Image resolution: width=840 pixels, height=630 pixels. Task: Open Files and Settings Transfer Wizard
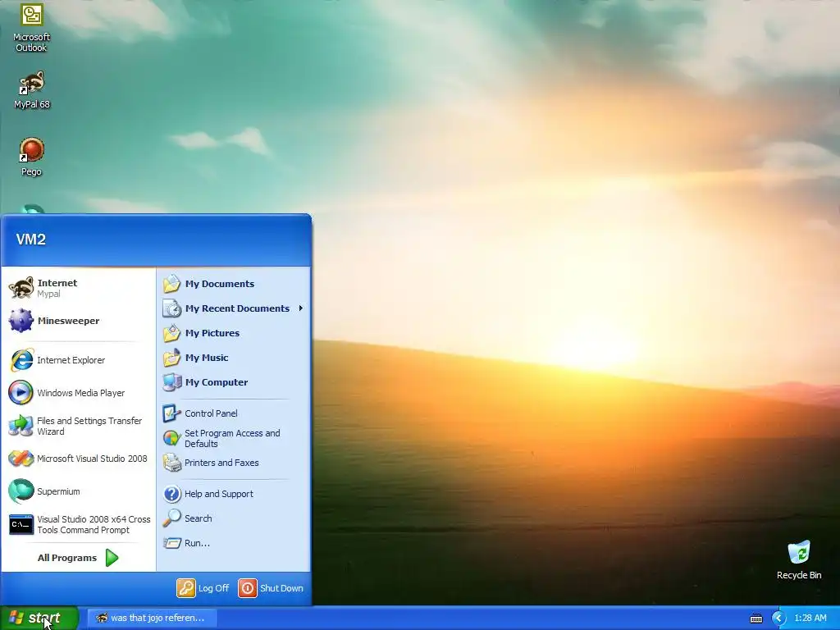coord(79,426)
